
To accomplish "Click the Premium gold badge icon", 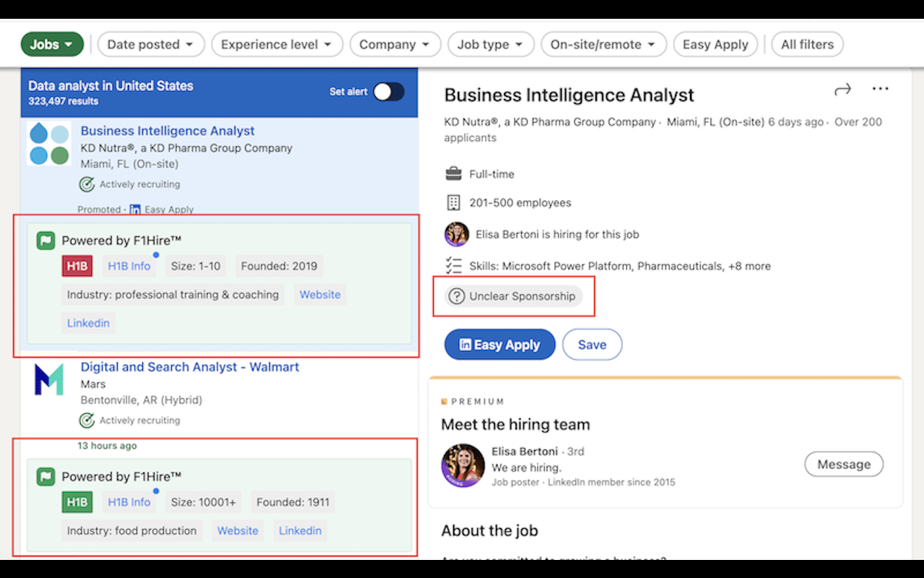I will point(445,402).
